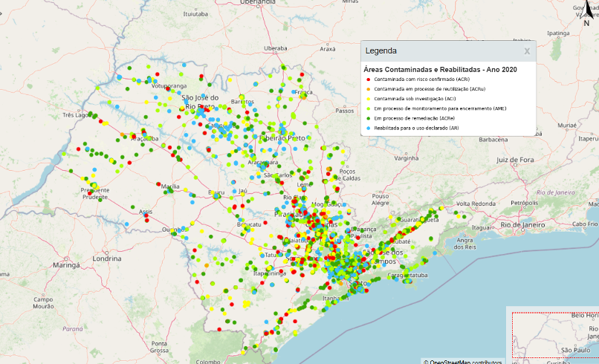Select the yellow ACI legend marker
Viewport: 599px width, 364px height.
click(368, 98)
